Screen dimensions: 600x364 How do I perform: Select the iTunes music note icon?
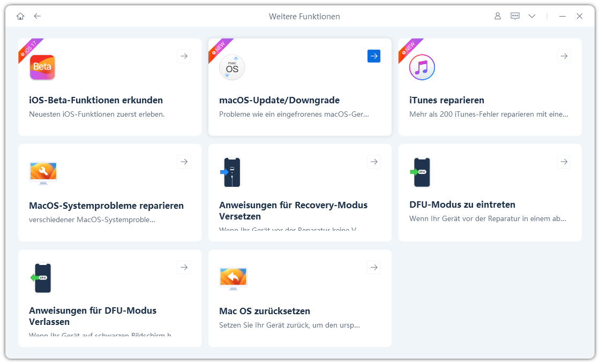422,67
